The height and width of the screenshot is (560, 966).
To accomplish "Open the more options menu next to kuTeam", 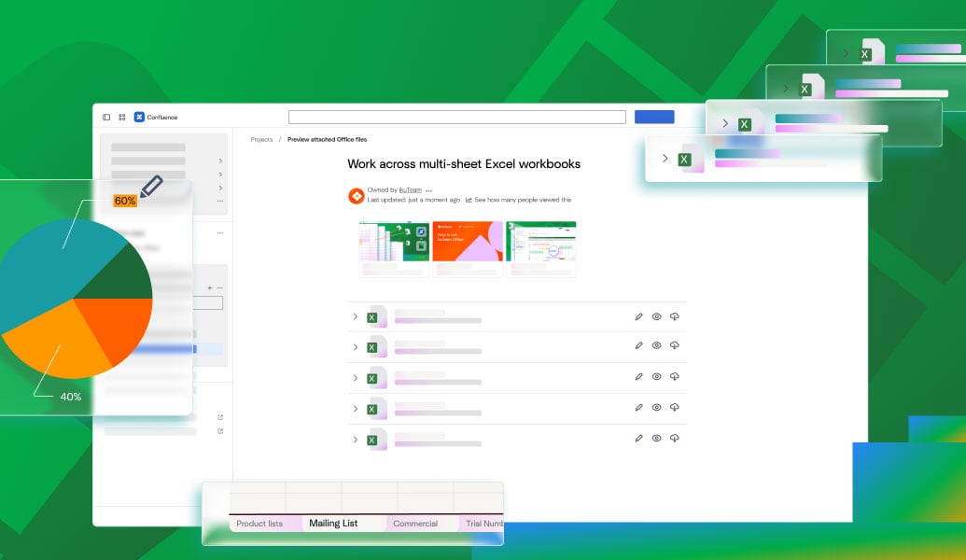I will (427, 189).
